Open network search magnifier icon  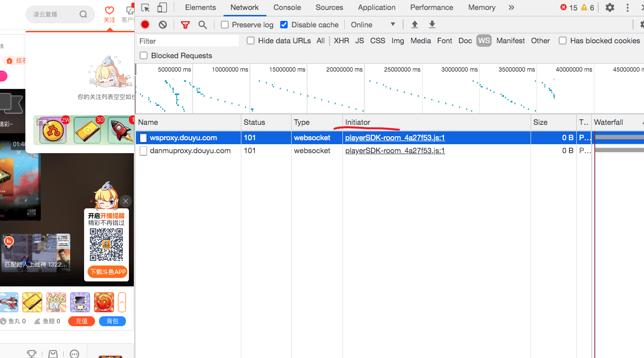[x=203, y=24]
